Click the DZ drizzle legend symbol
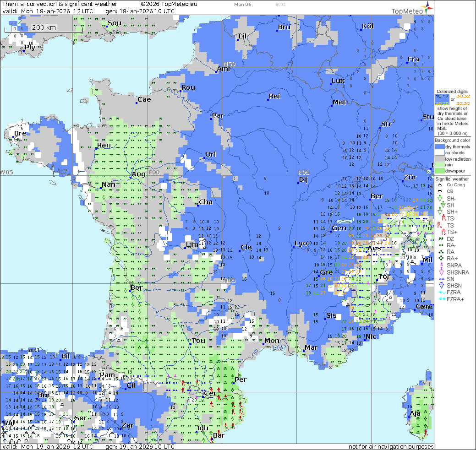This screenshot has height=450, width=476. [x=439, y=239]
